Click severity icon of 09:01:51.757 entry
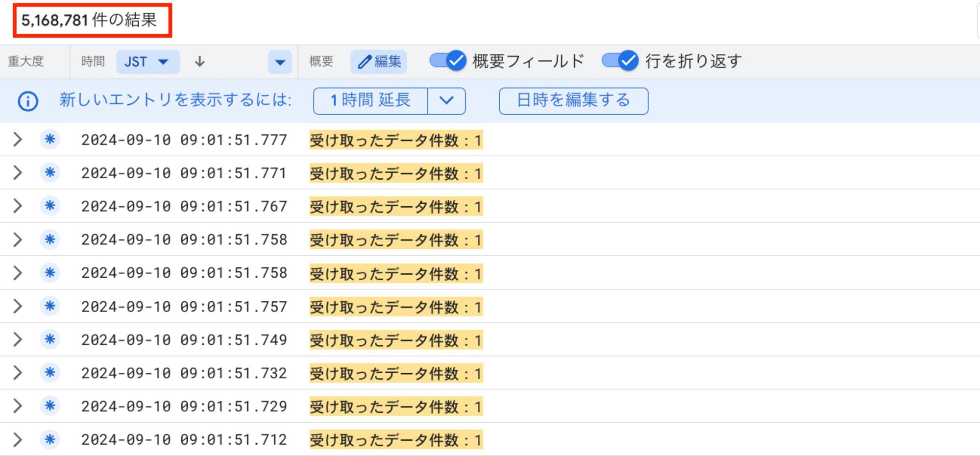This screenshot has width=980, height=456. pyautogui.click(x=50, y=307)
